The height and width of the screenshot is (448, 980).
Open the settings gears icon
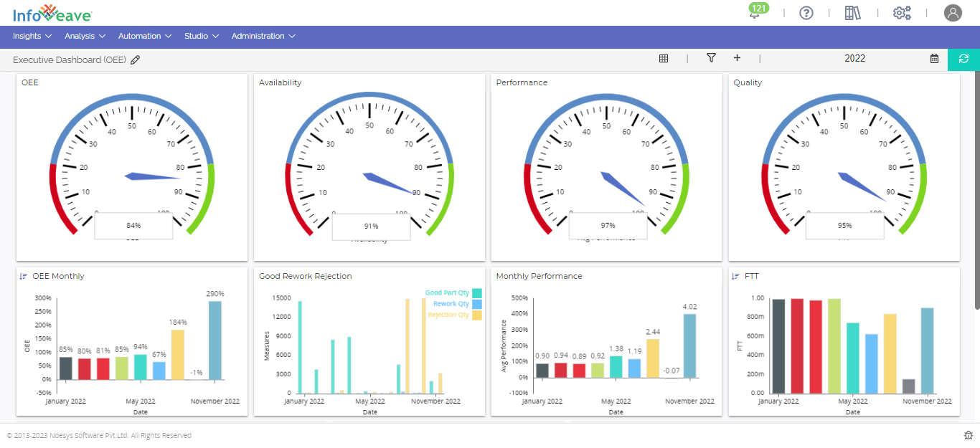[902, 13]
